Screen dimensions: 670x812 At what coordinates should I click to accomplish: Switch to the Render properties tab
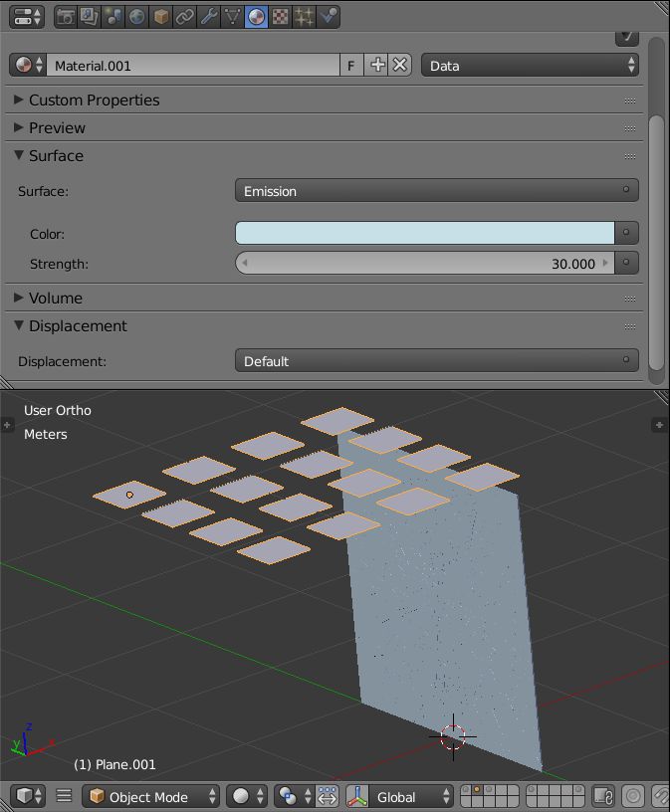coord(66,17)
